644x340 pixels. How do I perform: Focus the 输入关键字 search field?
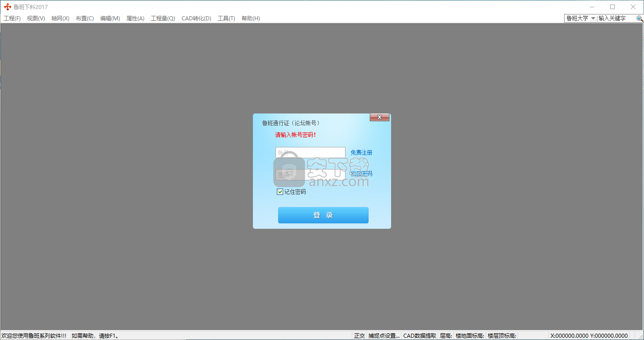pyautogui.click(x=616, y=19)
